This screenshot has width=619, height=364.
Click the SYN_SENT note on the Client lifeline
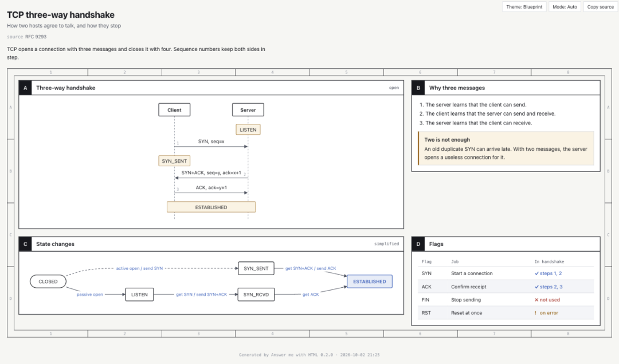click(174, 161)
